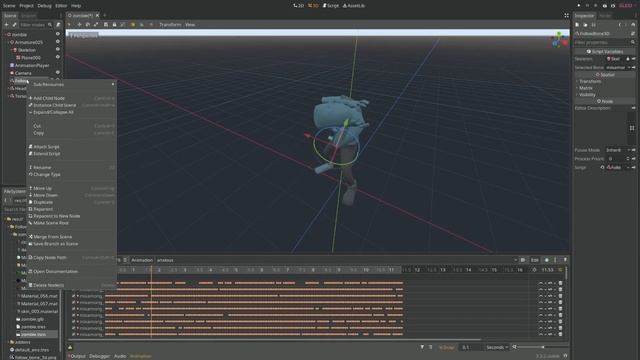This screenshot has height=360, width=640.
Task: Toggle visibility eye of Armature005 node
Action: [x=58, y=42]
